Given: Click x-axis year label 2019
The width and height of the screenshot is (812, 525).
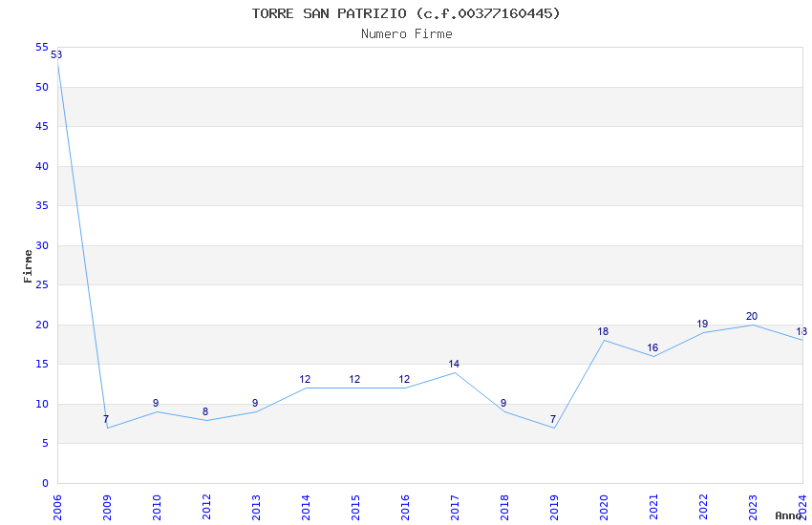Looking at the screenshot, I should click(x=555, y=508).
